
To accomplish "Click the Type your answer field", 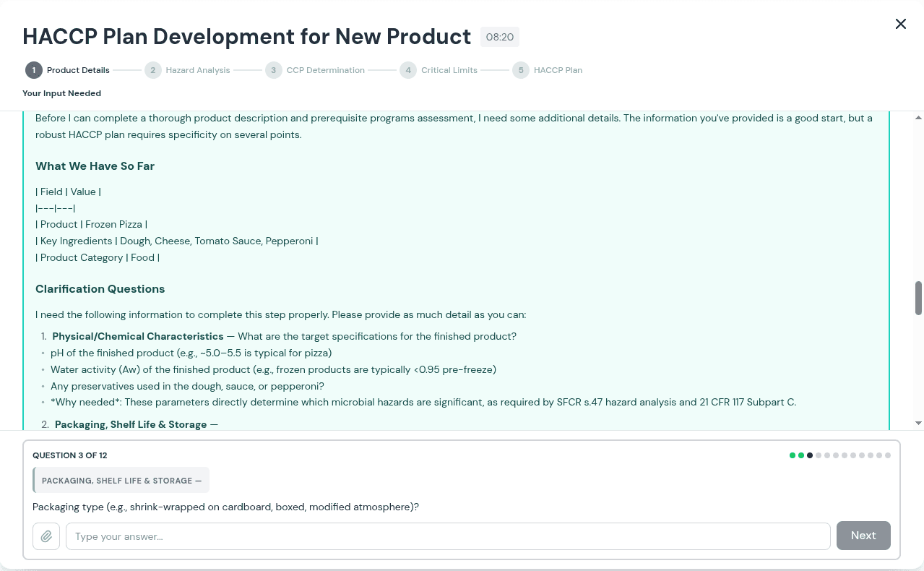I will (448, 536).
